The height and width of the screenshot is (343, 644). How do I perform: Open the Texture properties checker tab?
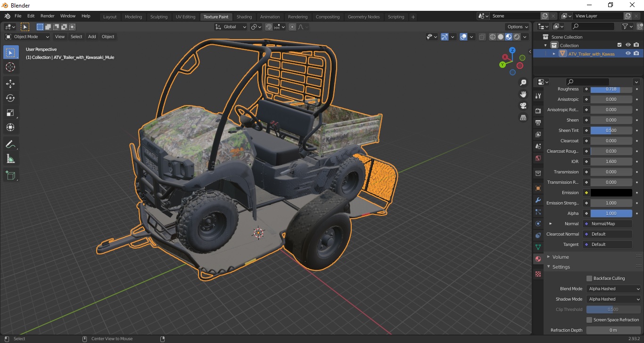coord(538,274)
